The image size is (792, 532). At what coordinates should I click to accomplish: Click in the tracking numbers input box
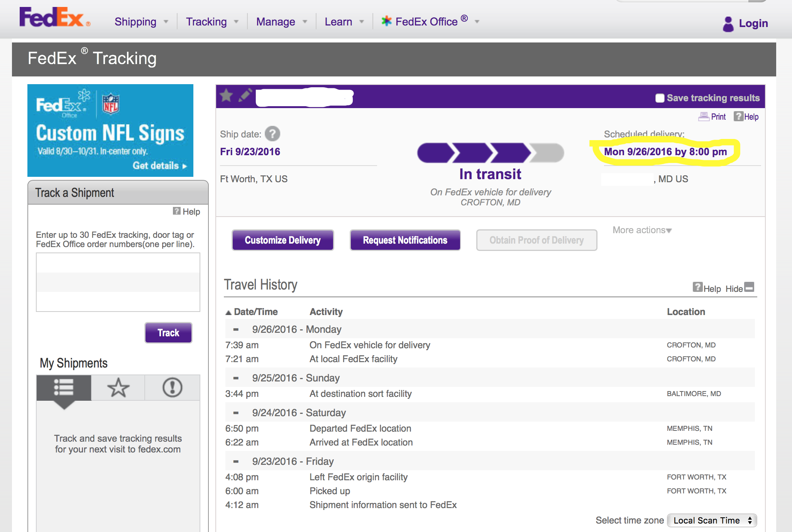click(118, 282)
